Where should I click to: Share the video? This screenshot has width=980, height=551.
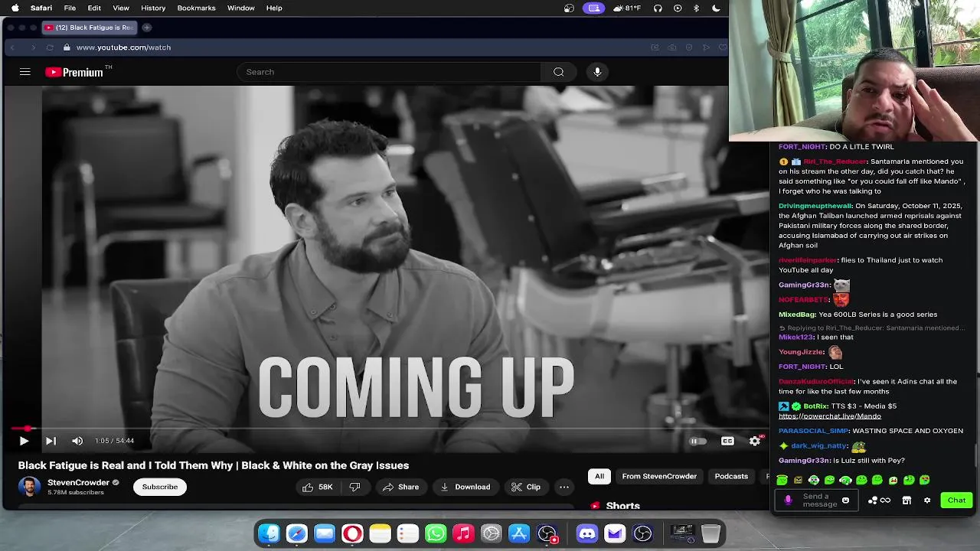pos(401,487)
